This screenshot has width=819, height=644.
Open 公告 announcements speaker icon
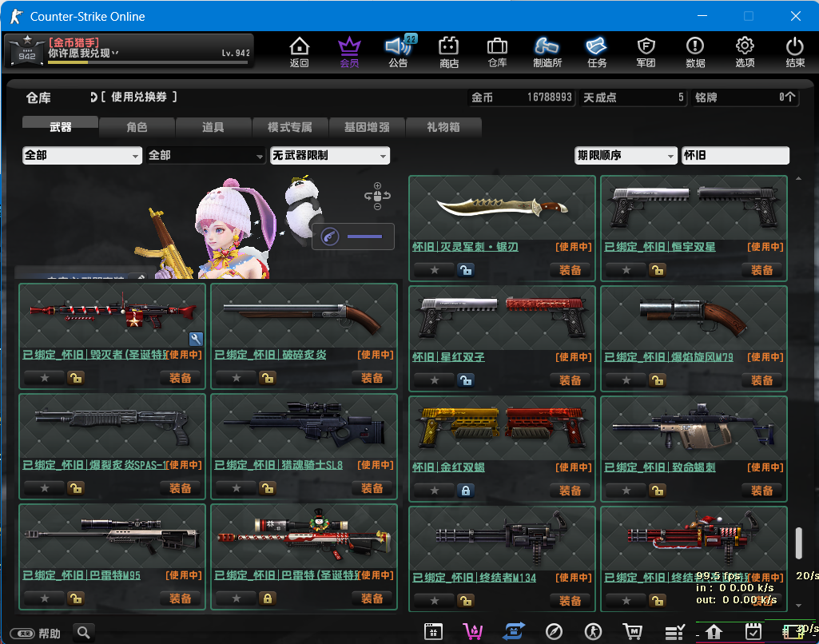coord(398,52)
